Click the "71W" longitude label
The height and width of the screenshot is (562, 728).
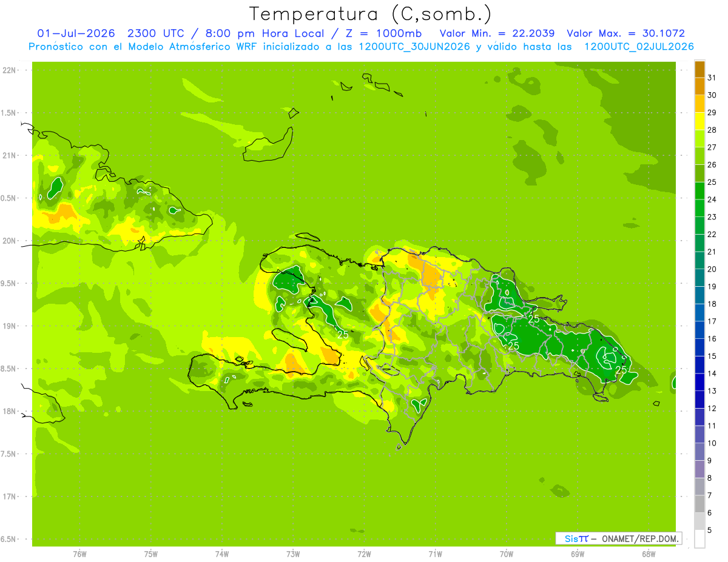pyautogui.click(x=435, y=554)
